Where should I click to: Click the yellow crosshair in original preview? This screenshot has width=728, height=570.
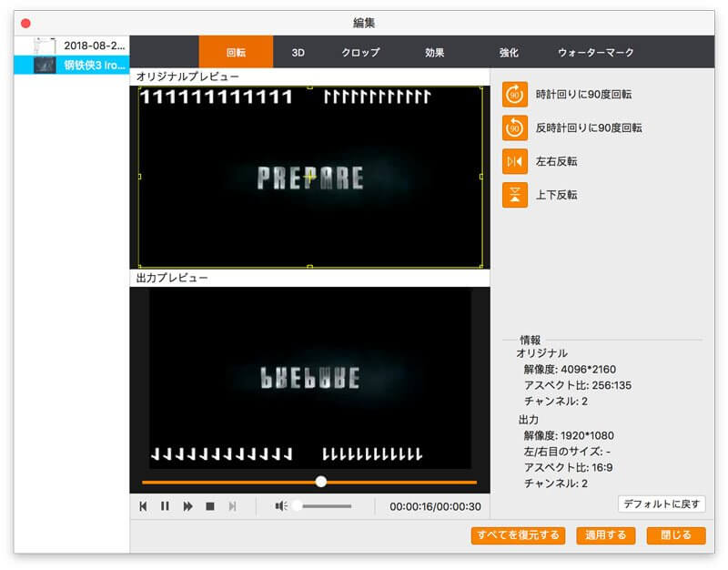[309, 177]
